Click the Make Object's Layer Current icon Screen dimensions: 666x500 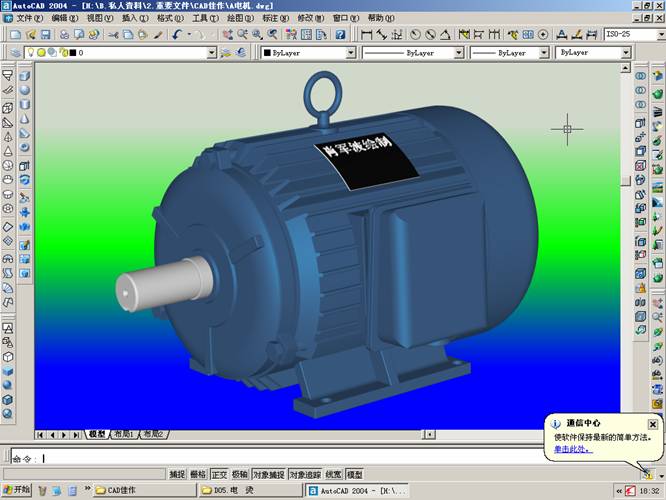click(226, 53)
